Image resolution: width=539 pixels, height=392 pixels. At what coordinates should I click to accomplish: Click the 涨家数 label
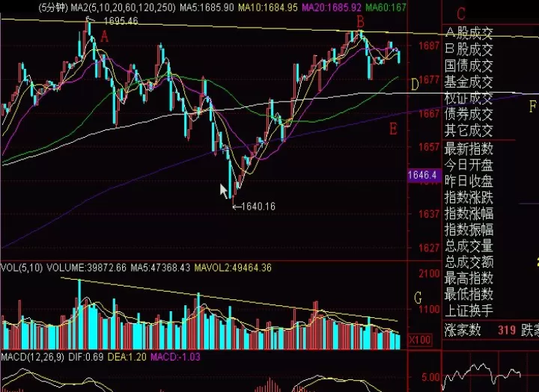[463, 330]
